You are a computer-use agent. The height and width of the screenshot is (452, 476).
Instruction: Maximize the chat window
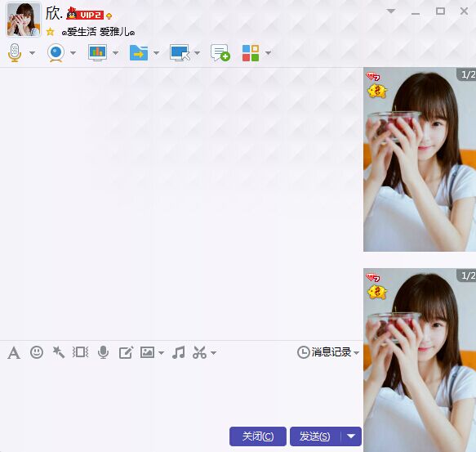coord(440,11)
